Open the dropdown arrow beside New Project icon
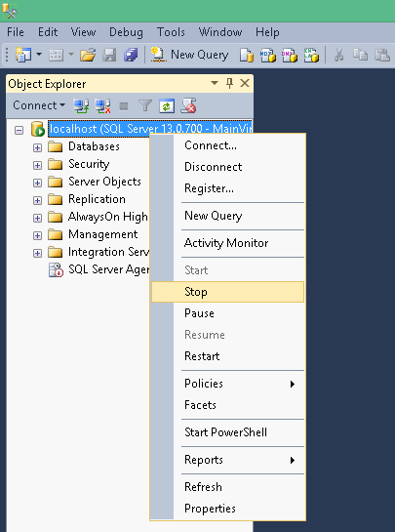This screenshot has width=395, height=532. click(39, 55)
